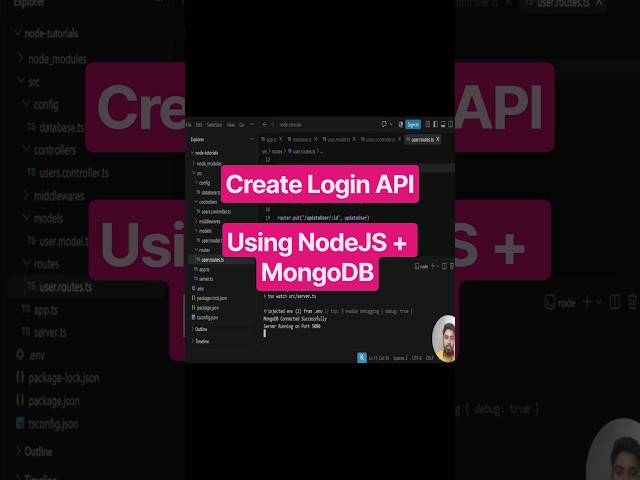Switch to the user.model.ts editor tab
640x480 pixels.
(x=336, y=140)
